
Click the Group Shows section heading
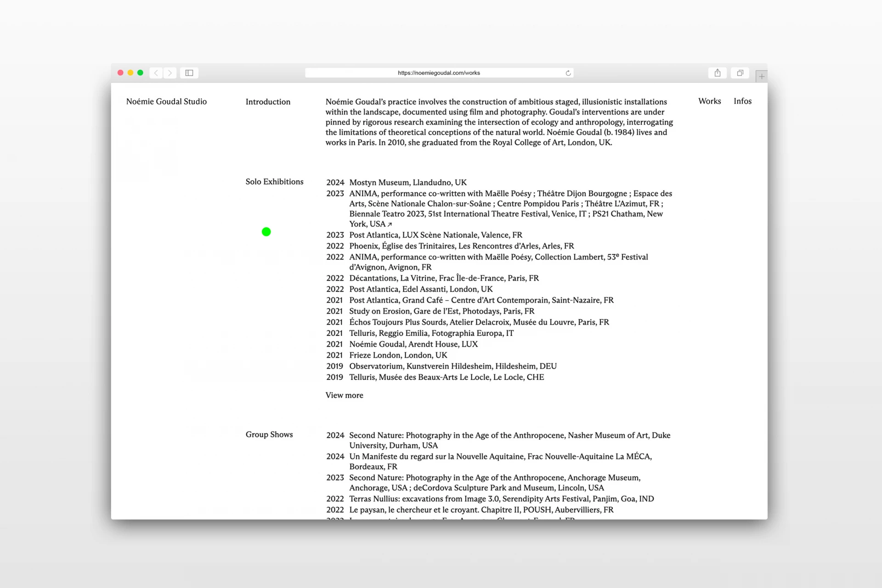269,435
